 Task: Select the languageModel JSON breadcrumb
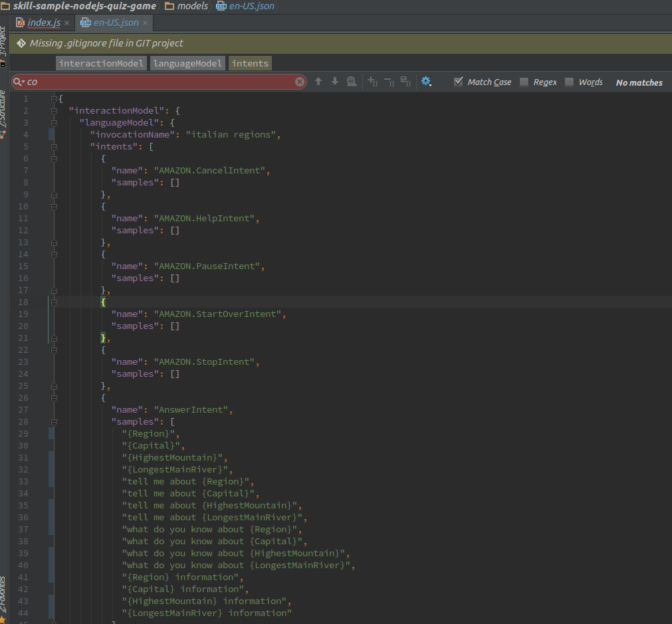click(x=187, y=63)
